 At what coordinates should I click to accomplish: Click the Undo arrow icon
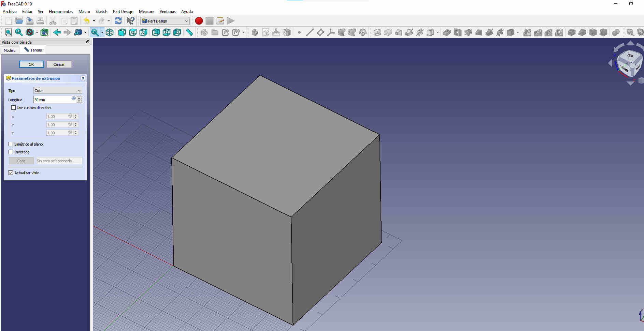pyautogui.click(x=86, y=21)
